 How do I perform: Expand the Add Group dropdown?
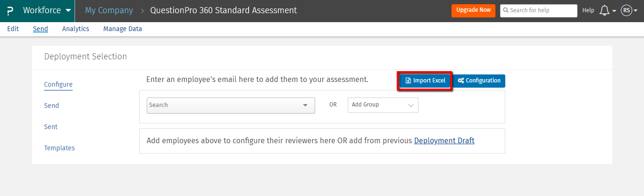383,105
